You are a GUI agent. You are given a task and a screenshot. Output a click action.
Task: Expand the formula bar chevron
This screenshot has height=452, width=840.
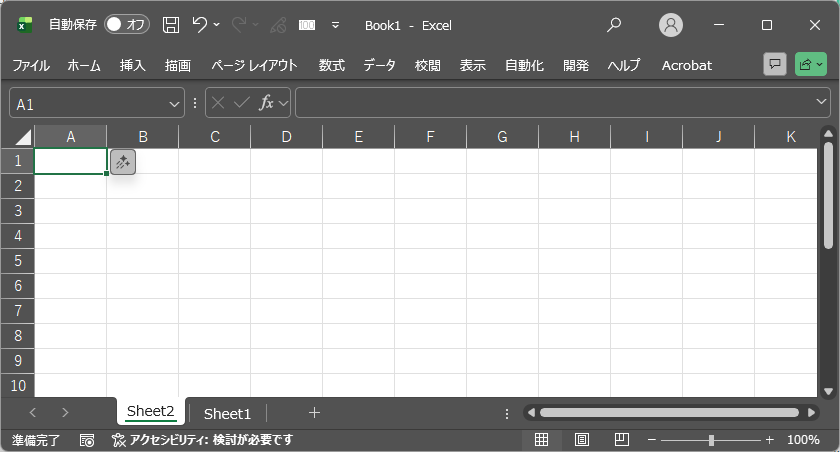[822, 103]
